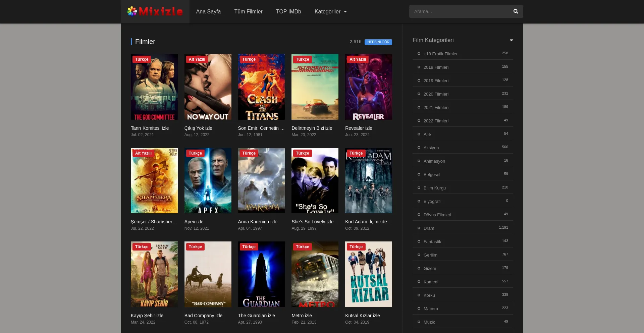Open the Metro poster thumbnail
The width and height of the screenshot is (644, 333).
[x=315, y=274]
